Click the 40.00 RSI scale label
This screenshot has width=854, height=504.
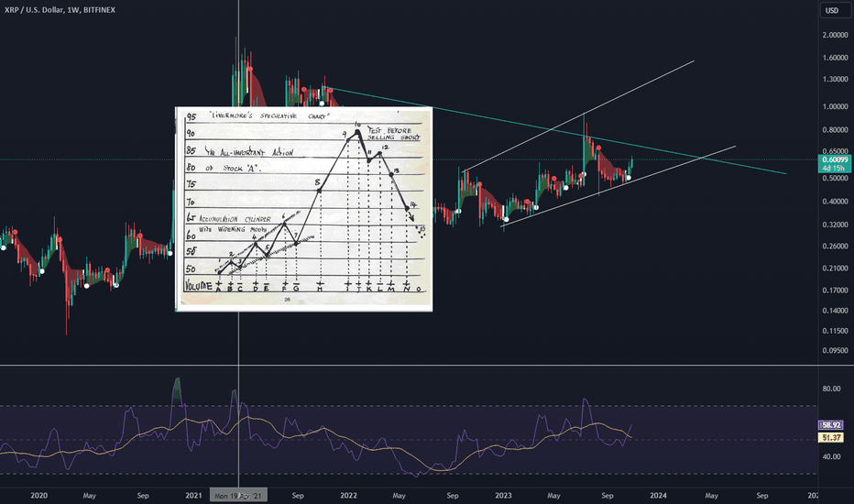pos(831,456)
